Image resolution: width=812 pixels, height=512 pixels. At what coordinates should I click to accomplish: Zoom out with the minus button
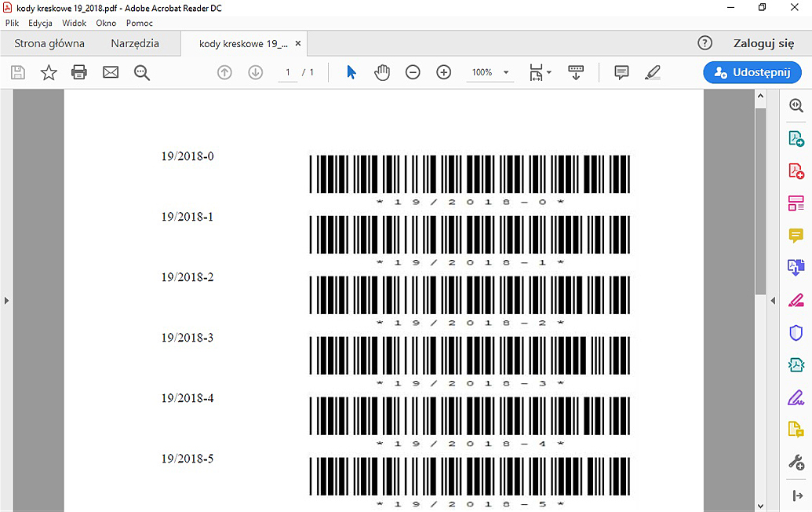coord(413,72)
